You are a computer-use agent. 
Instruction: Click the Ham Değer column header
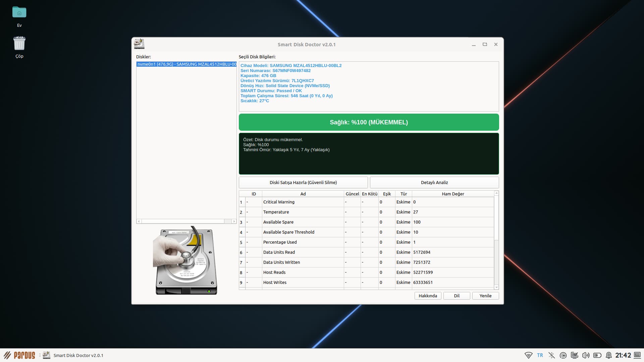click(453, 194)
